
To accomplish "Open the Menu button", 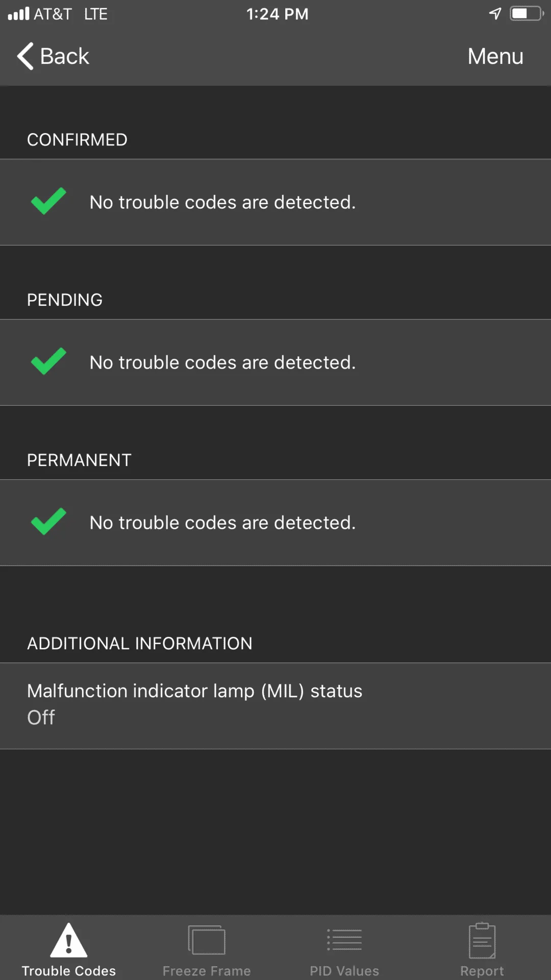I will point(495,56).
